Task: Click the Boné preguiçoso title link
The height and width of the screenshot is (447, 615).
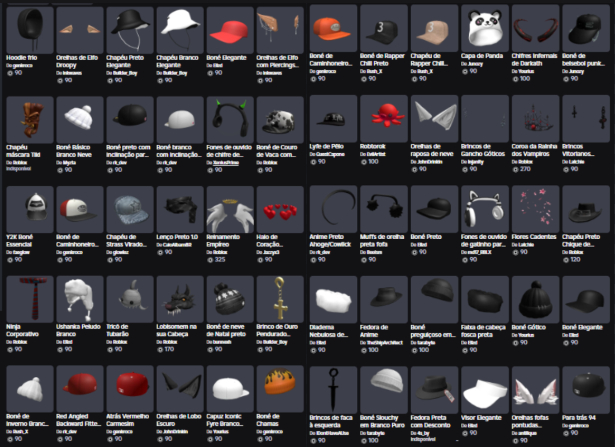Action: [432, 331]
